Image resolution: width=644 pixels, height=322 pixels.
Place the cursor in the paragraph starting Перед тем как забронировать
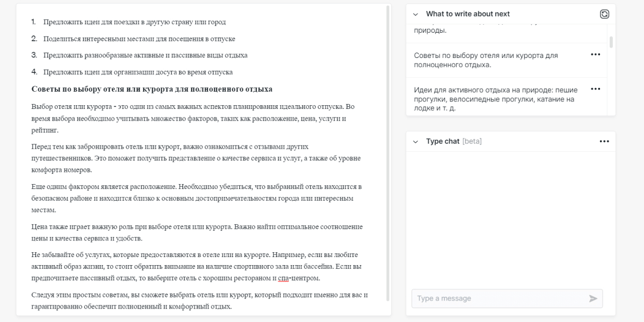(196, 158)
